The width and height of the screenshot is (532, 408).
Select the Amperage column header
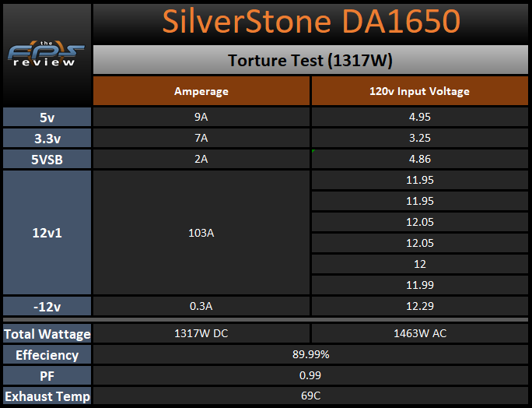(201, 91)
